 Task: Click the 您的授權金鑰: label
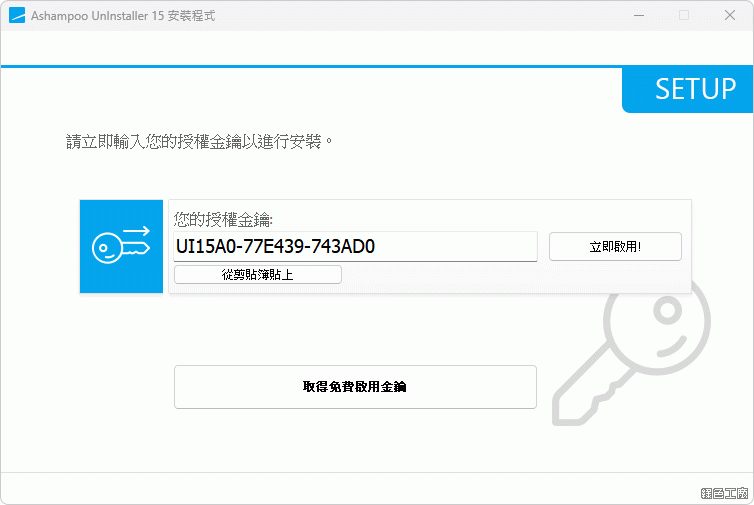click(x=223, y=218)
